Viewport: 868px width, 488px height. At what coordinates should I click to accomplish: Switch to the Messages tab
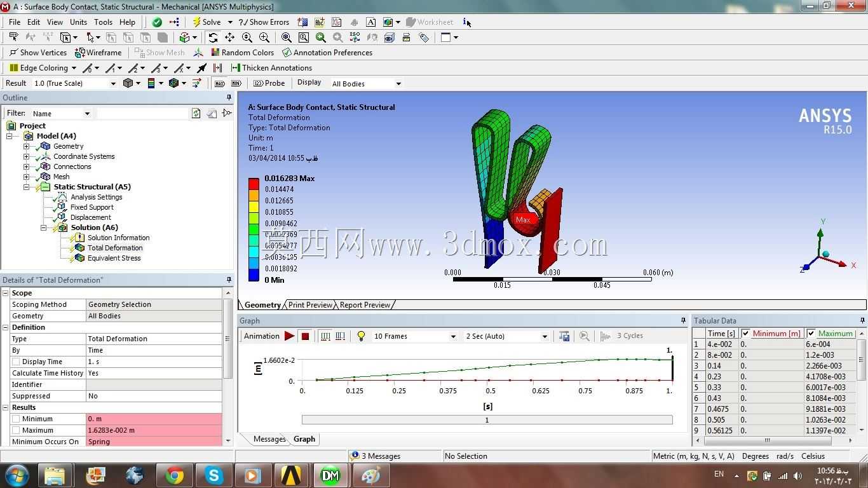click(269, 439)
